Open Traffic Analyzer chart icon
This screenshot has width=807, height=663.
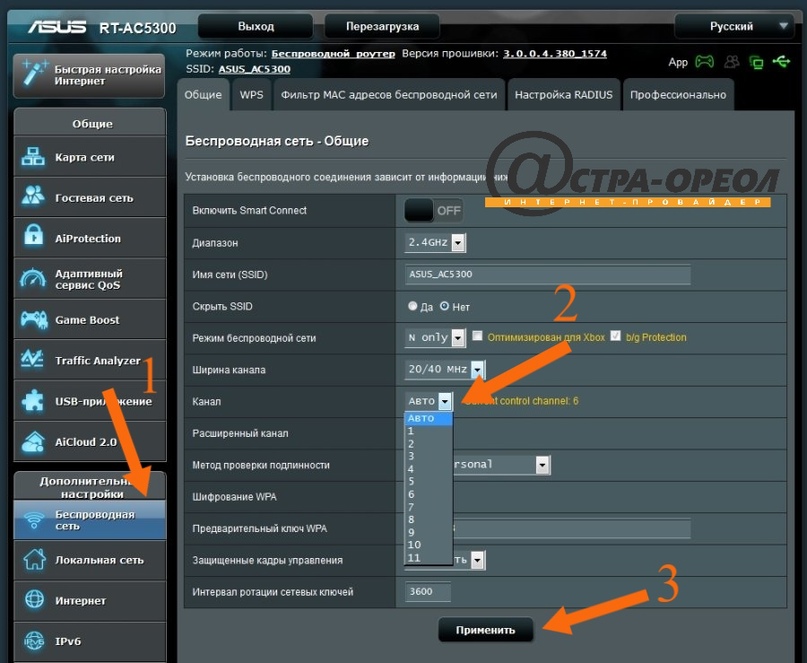[x=33, y=359]
